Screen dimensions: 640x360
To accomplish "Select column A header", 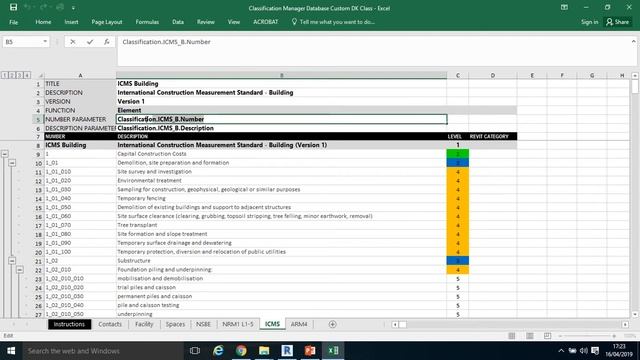I will click(x=80, y=76).
